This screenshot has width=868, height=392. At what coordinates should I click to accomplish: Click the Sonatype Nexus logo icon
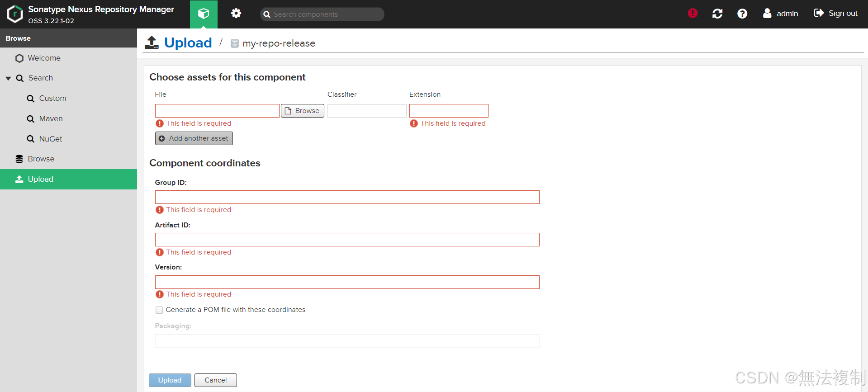point(15,14)
